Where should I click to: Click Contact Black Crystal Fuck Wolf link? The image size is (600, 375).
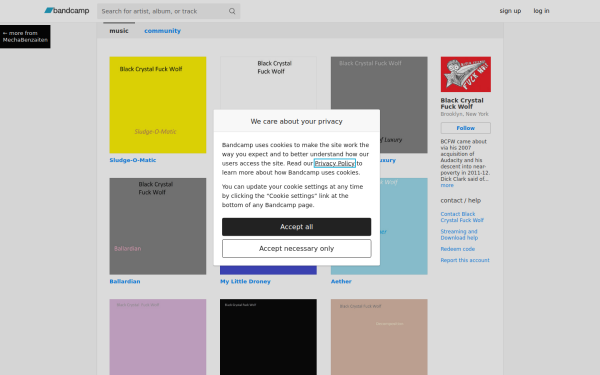462,217
